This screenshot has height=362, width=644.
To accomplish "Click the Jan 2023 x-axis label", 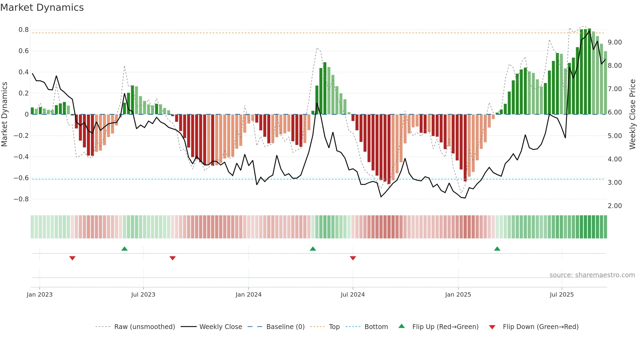I will pyautogui.click(x=40, y=294).
